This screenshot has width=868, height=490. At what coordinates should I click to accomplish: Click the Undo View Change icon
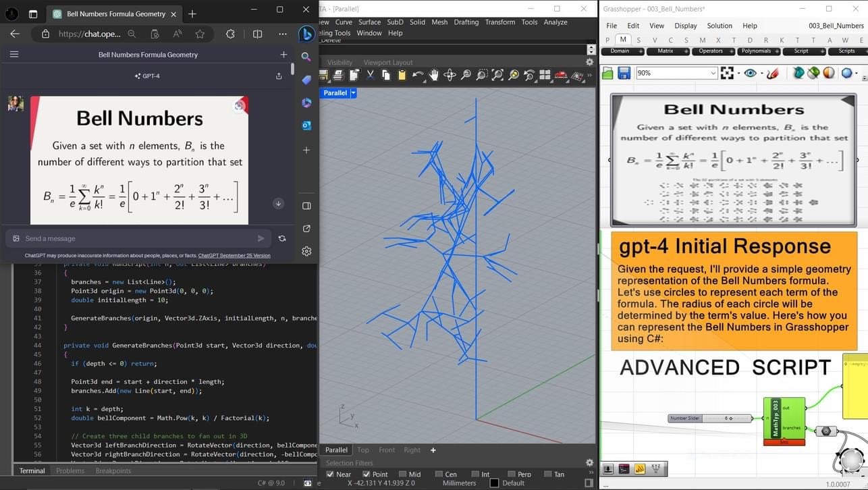(x=529, y=75)
